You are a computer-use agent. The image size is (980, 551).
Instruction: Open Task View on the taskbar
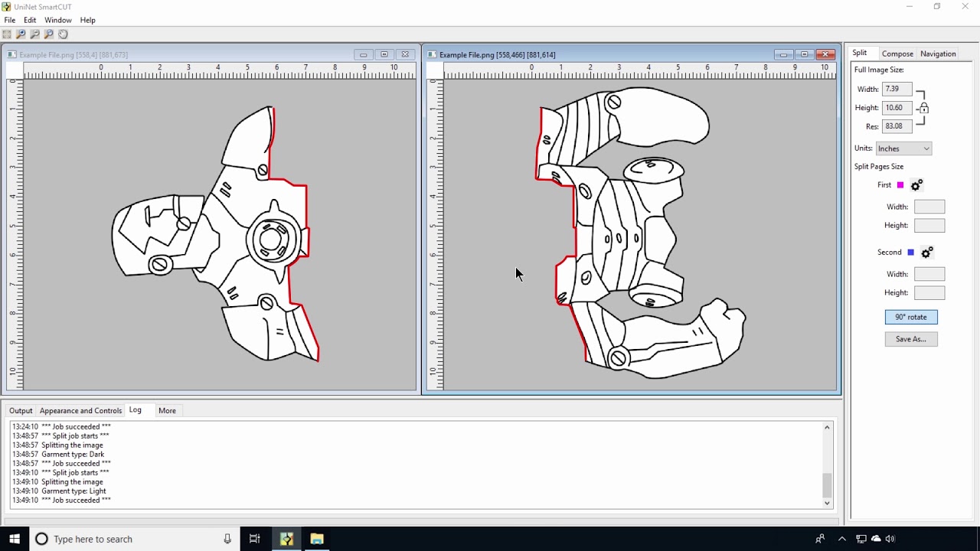pos(255,539)
